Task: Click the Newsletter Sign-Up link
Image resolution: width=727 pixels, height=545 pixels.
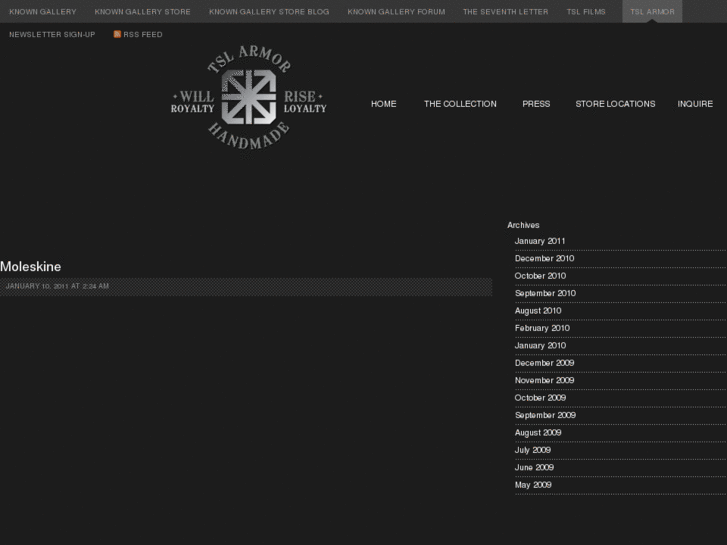Action: click(x=52, y=34)
